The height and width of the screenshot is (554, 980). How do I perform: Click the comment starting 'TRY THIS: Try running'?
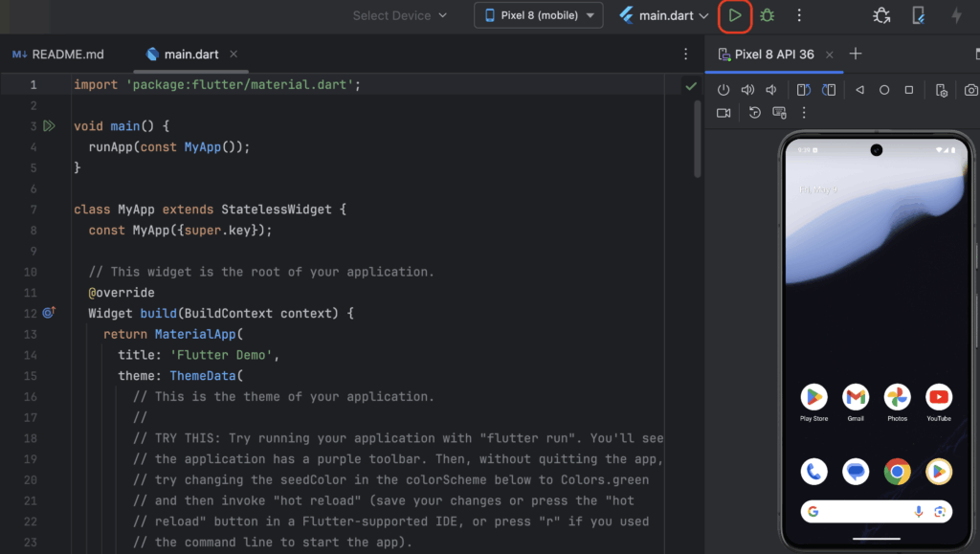pyautogui.click(x=398, y=438)
